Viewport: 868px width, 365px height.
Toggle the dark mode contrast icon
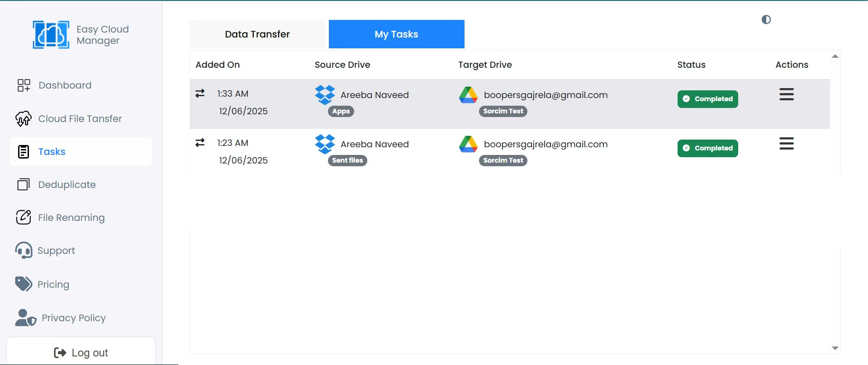766,19
